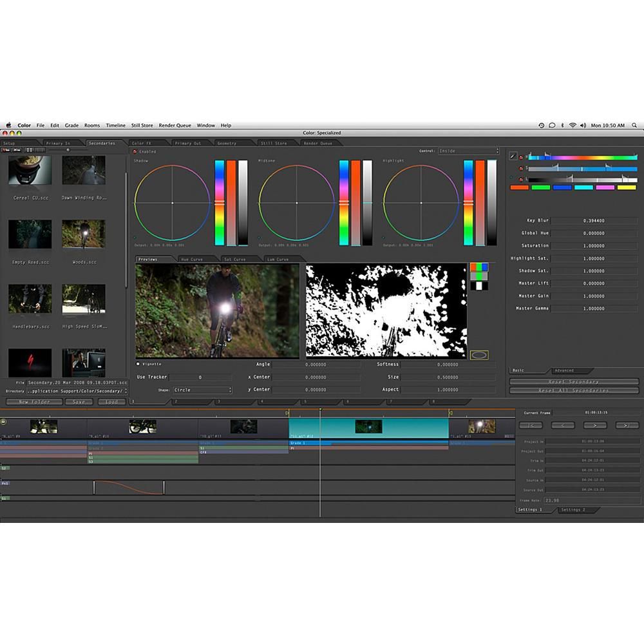Open the Control Inside dropdown

pos(468,151)
